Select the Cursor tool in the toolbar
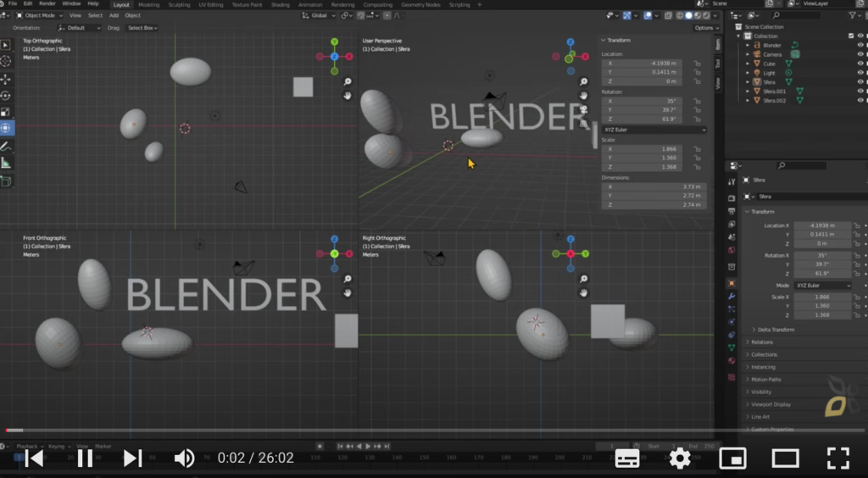 (6, 61)
